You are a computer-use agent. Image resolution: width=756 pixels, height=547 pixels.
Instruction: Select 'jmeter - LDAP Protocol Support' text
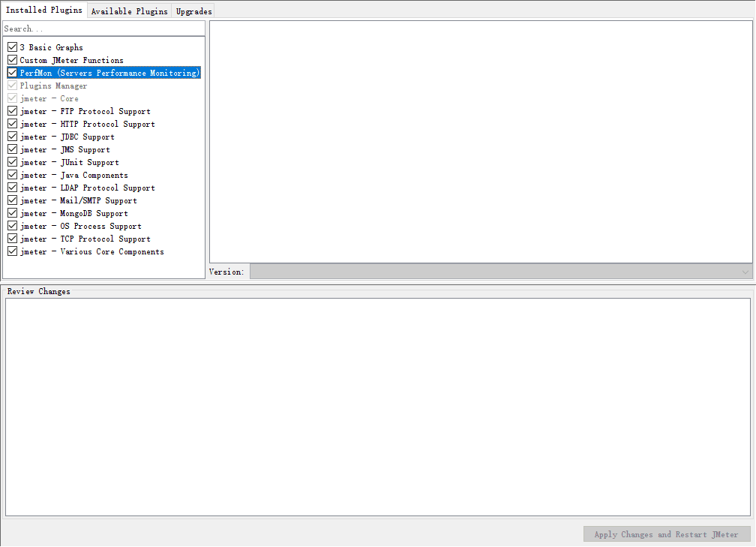point(87,188)
